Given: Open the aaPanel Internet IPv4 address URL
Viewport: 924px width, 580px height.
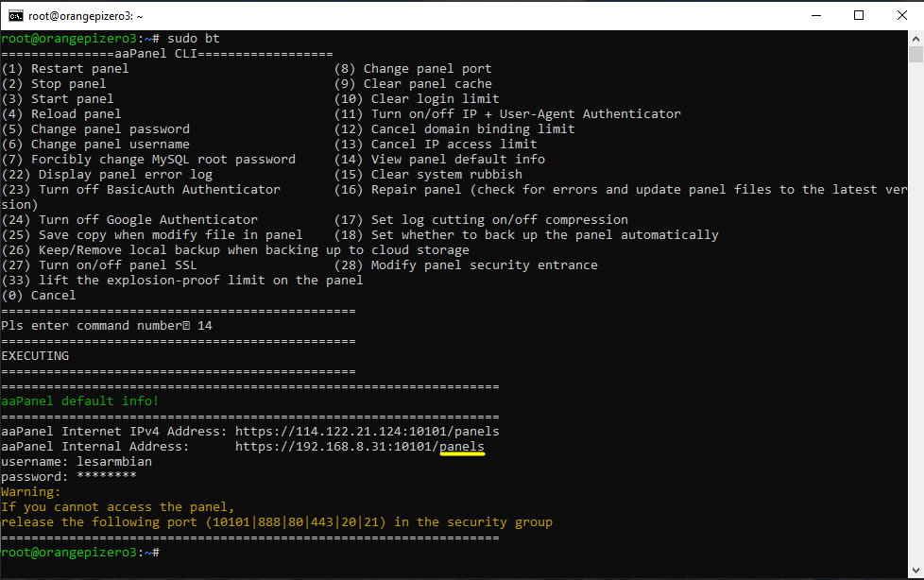Looking at the screenshot, I should tap(367, 432).
